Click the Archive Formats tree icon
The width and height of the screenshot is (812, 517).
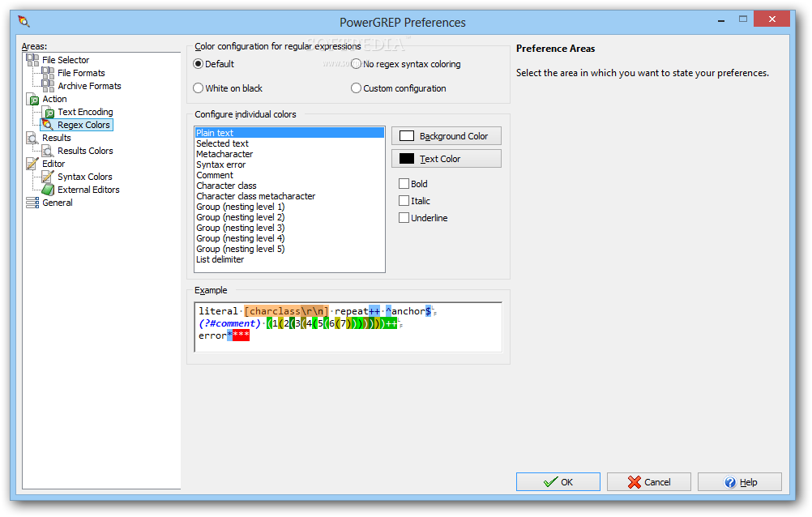point(48,86)
